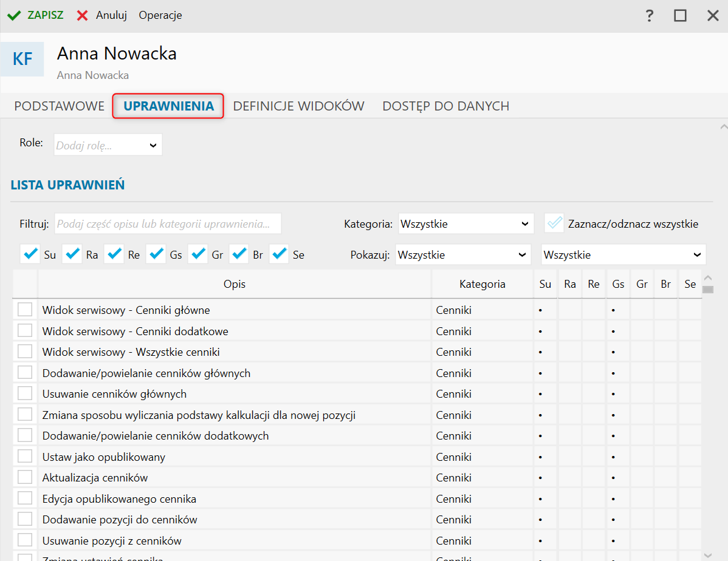Check Aktualizacja cenników row

pyautogui.click(x=24, y=477)
